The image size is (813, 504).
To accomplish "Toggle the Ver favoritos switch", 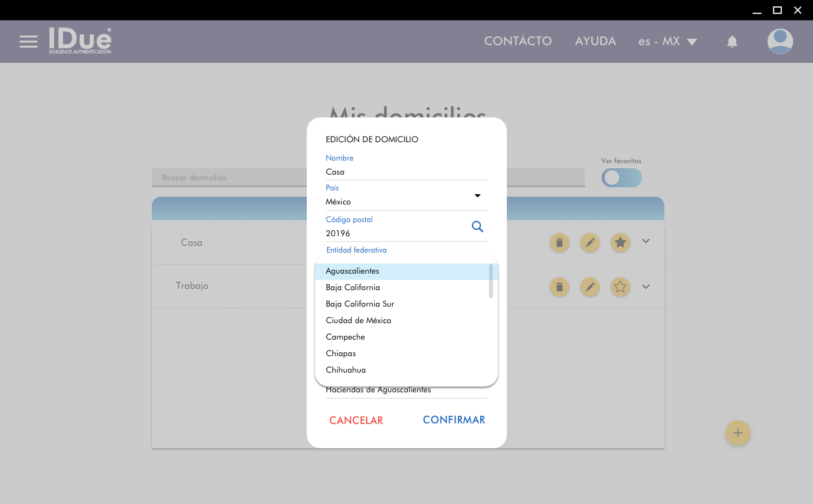I will (x=621, y=178).
